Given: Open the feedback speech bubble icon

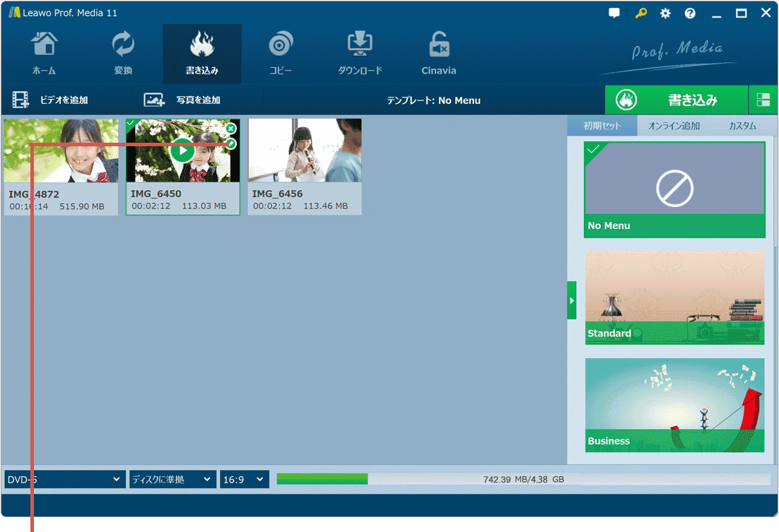Looking at the screenshot, I should 614,13.
